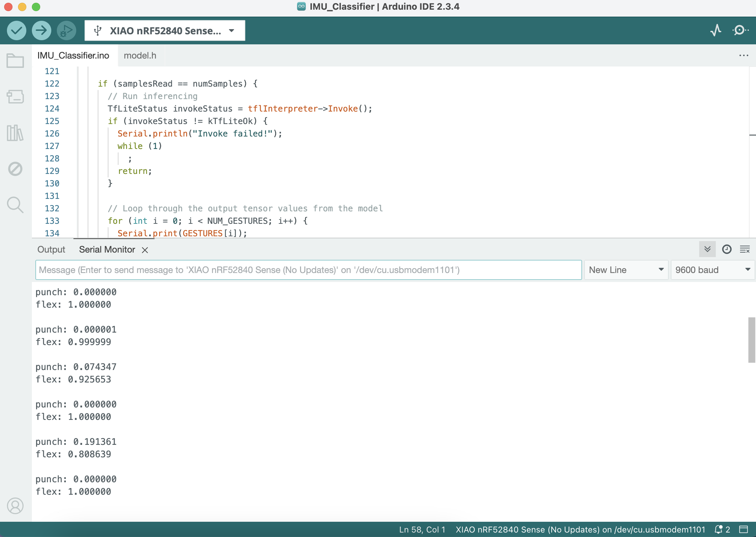The height and width of the screenshot is (537, 756).
Task: Open the Library Manager sidebar
Action: [x=15, y=133]
